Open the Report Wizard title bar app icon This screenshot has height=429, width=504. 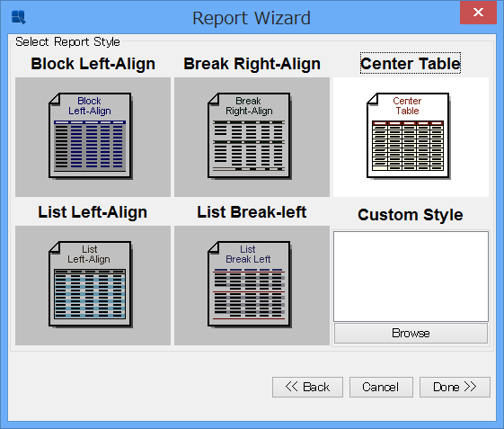coord(19,17)
